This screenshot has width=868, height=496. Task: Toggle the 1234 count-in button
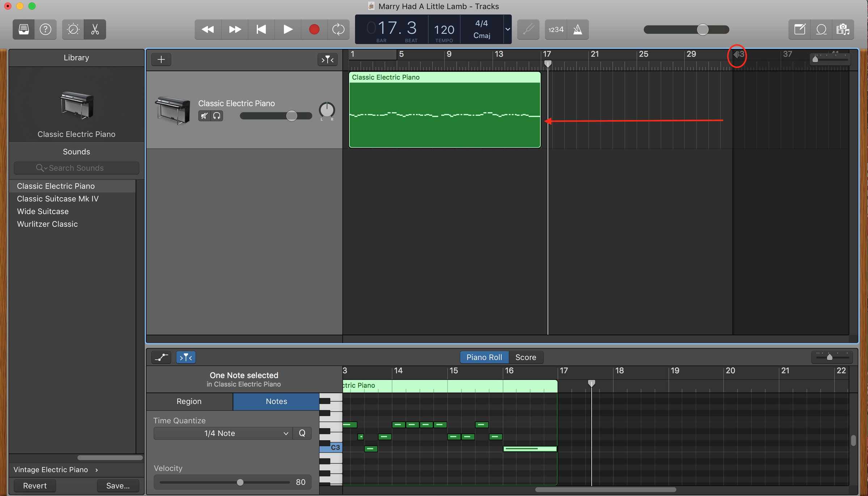556,29
